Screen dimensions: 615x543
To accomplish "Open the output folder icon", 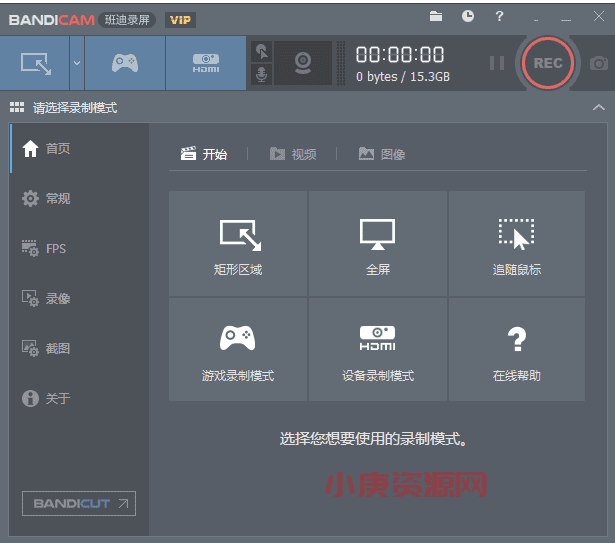I will 436,16.
